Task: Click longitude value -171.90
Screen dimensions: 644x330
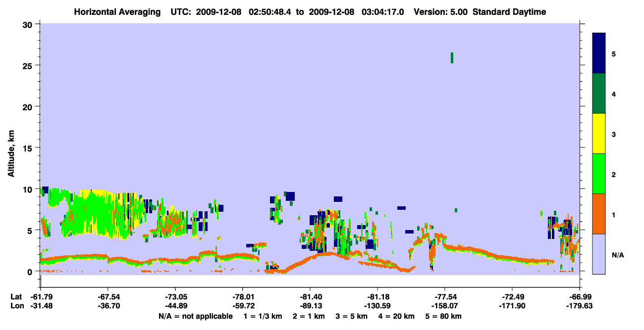Action: coord(512,306)
